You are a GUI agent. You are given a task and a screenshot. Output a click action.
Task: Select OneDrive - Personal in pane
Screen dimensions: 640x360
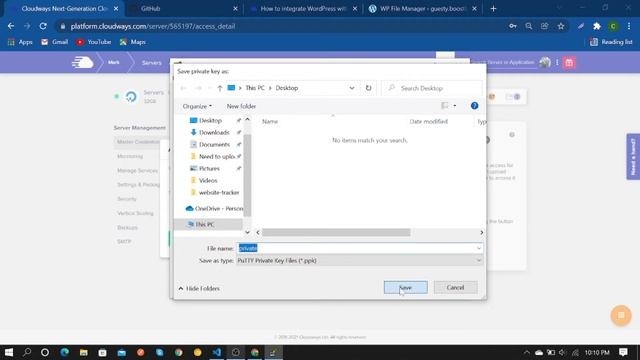214,209
